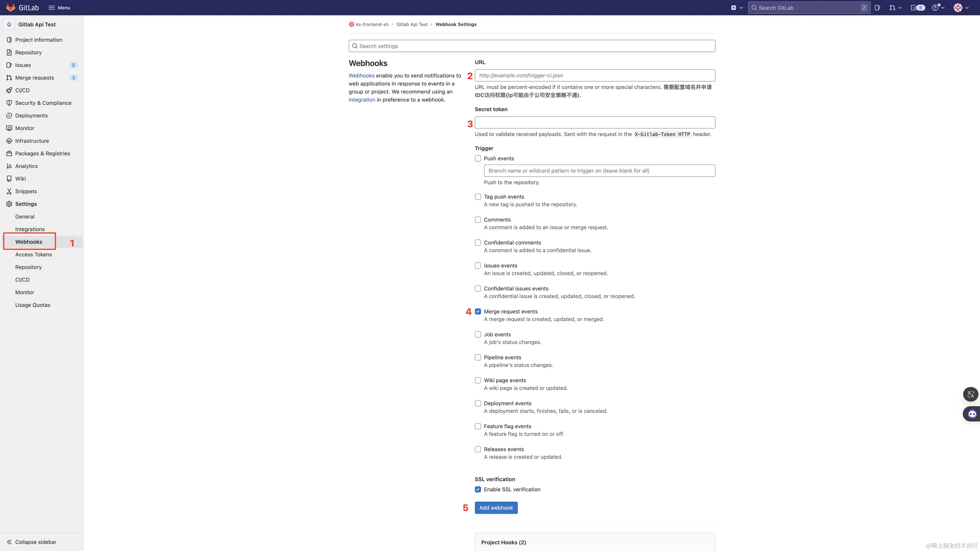
Task: Focus the Secret token input field
Action: (x=595, y=122)
